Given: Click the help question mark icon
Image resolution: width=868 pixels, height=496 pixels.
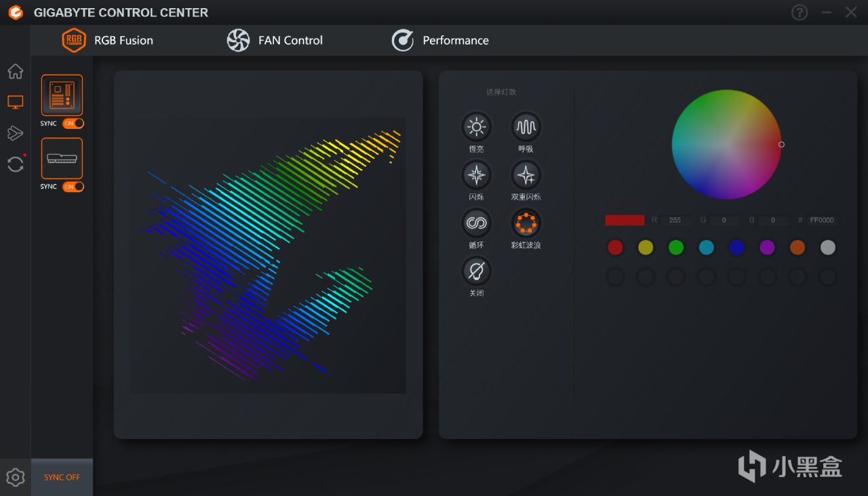Looking at the screenshot, I should [x=800, y=12].
